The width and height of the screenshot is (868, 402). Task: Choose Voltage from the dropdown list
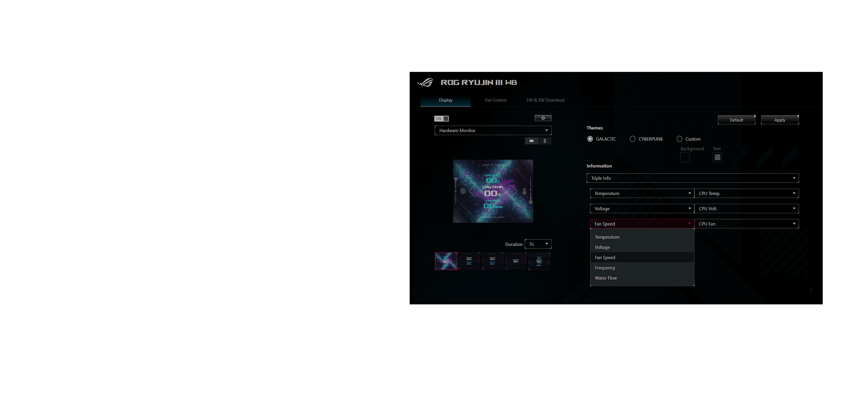tap(642, 248)
